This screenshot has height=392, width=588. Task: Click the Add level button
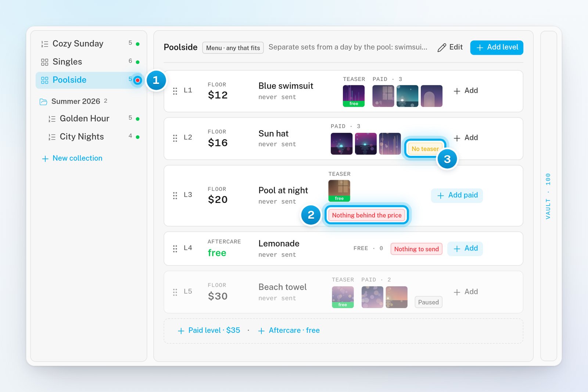point(496,47)
